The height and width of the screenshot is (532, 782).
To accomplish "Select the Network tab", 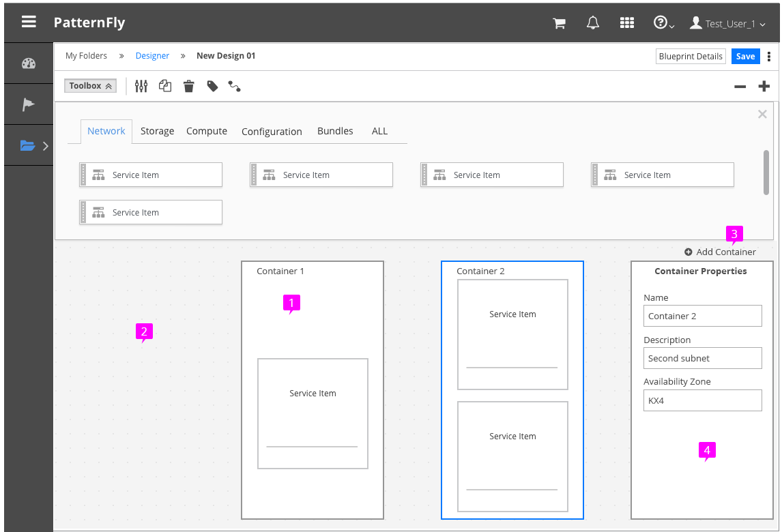I will (106, 131).
